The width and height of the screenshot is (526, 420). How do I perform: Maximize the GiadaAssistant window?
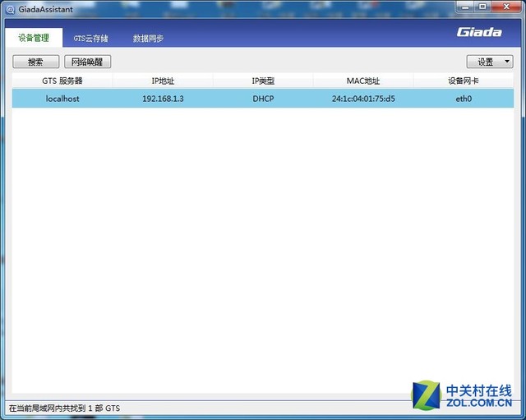[482, 7]
